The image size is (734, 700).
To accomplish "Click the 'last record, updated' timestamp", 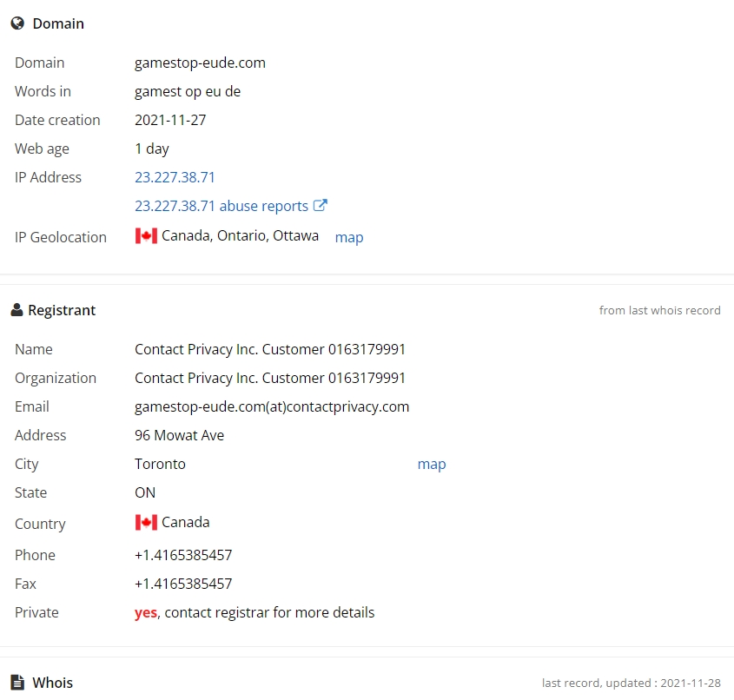I will tap(631, 683).
